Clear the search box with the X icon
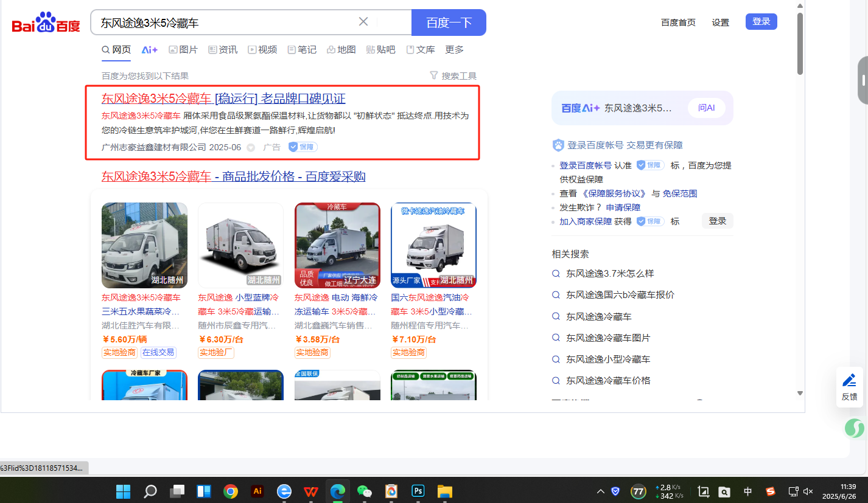Viewport: 868px width, 503px height. click(363, 22)
